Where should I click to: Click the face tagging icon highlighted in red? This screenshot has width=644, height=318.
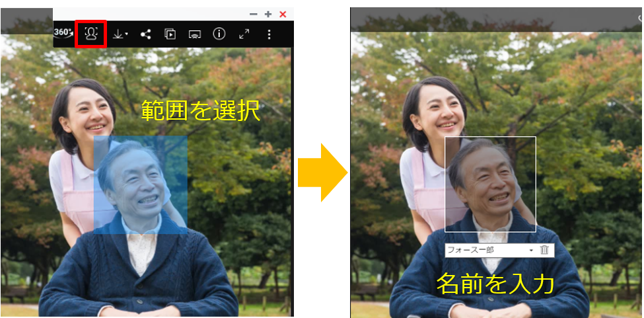pyautogui.click(x=91, y=34)
